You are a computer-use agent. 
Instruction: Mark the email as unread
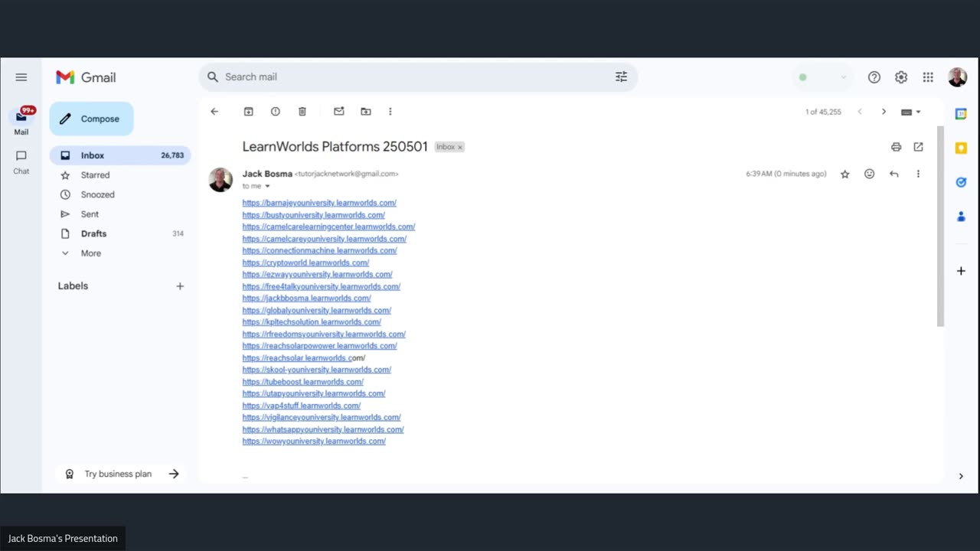pyautogui.click(x=339, y=112)
